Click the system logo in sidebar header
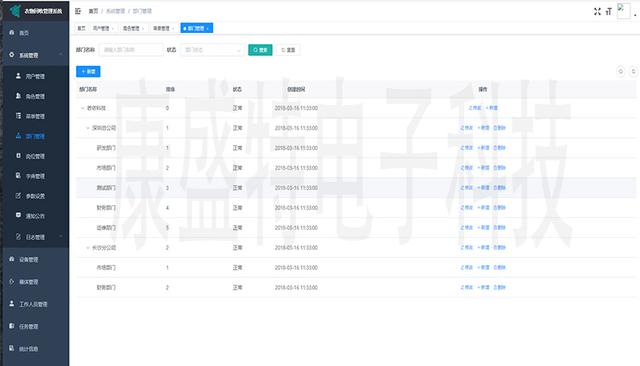640x366 pixels. pos(16,11)
